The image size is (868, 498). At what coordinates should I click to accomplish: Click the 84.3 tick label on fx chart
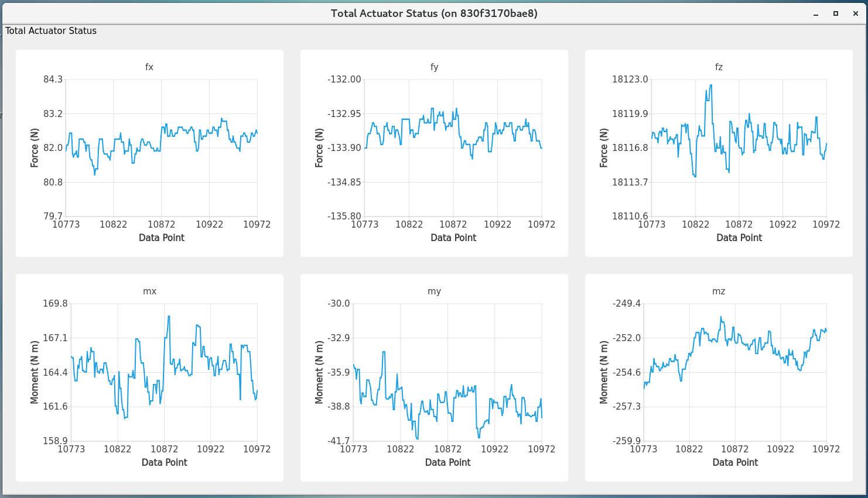click(53, 80)
